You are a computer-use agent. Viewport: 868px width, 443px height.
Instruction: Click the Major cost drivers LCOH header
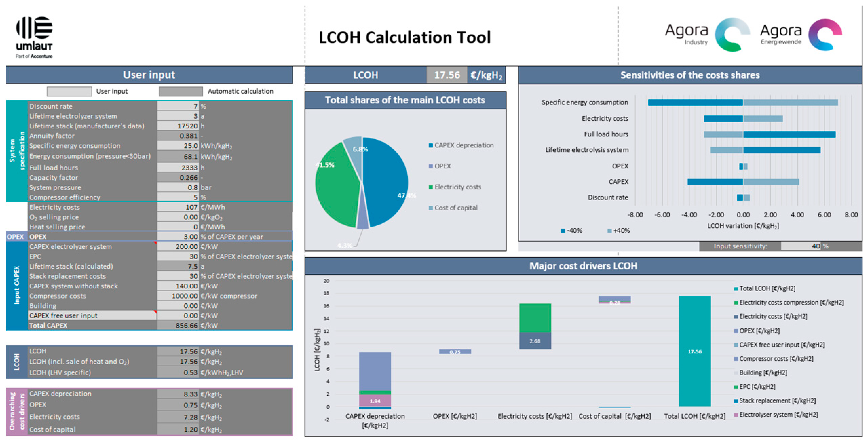(583, 266)
